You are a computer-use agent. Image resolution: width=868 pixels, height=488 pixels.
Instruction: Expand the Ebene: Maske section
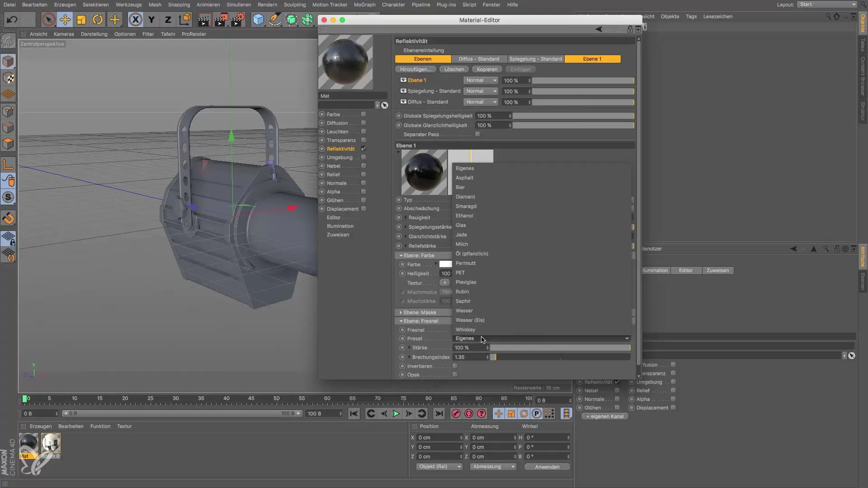(401, 313)
